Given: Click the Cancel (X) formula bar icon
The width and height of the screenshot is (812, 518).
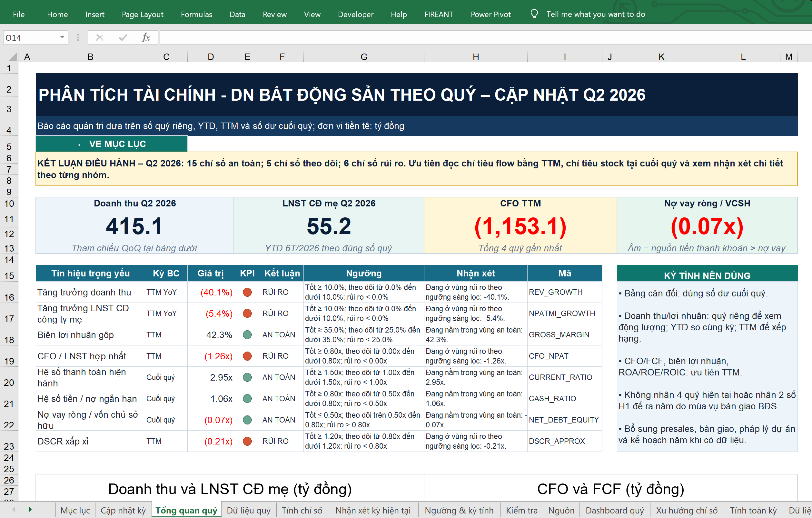Looking at the screenshot, I should (99, 37).
